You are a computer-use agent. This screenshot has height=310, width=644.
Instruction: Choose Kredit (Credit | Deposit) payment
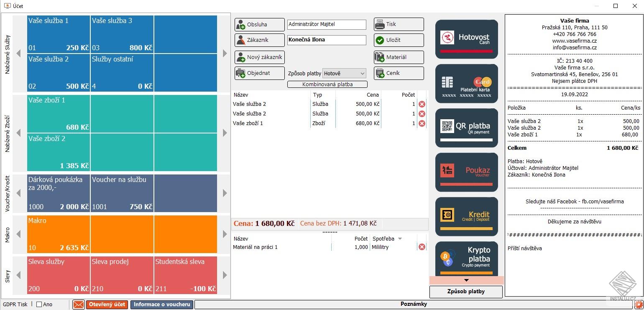point(467,217)
